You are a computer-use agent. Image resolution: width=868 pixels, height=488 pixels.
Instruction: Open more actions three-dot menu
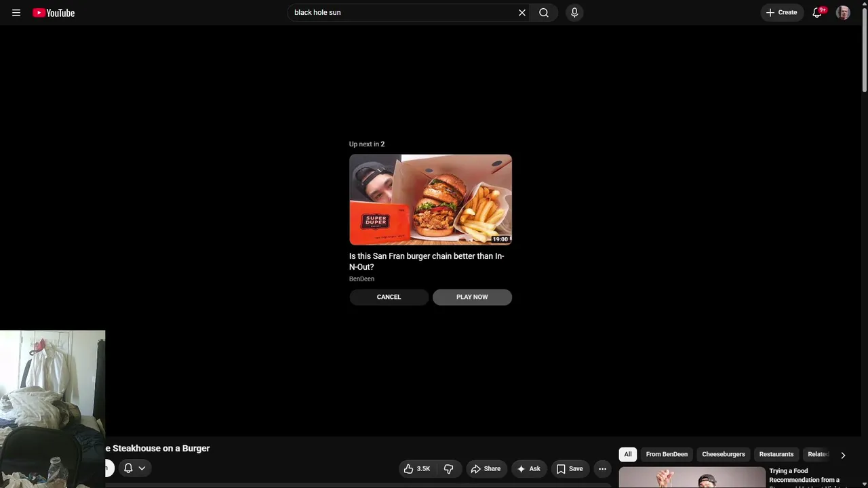(602, 468)
